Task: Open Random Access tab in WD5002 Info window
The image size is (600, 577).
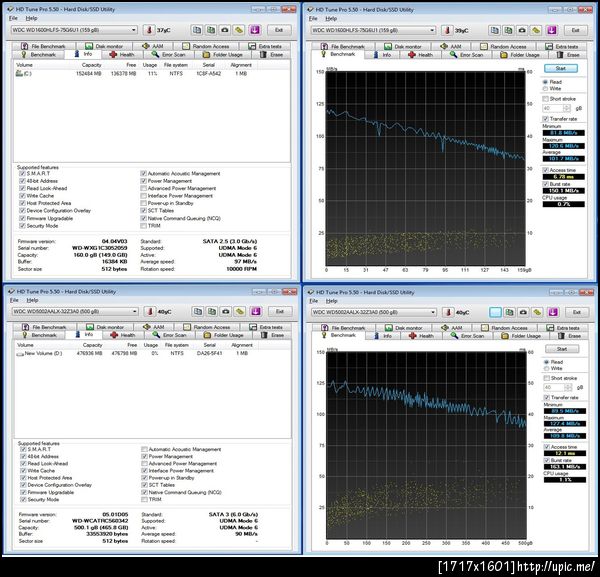Action: 207,327
